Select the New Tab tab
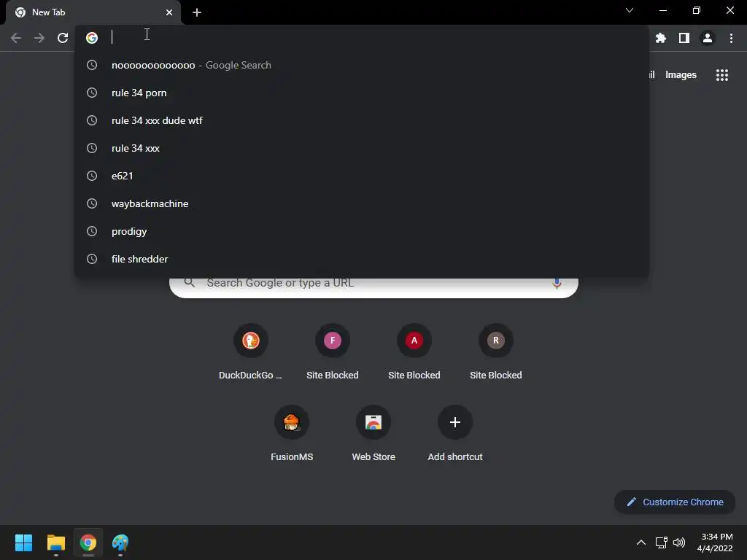Image resolution: width=747 pixels, height=560 pixels. [93, 12]
